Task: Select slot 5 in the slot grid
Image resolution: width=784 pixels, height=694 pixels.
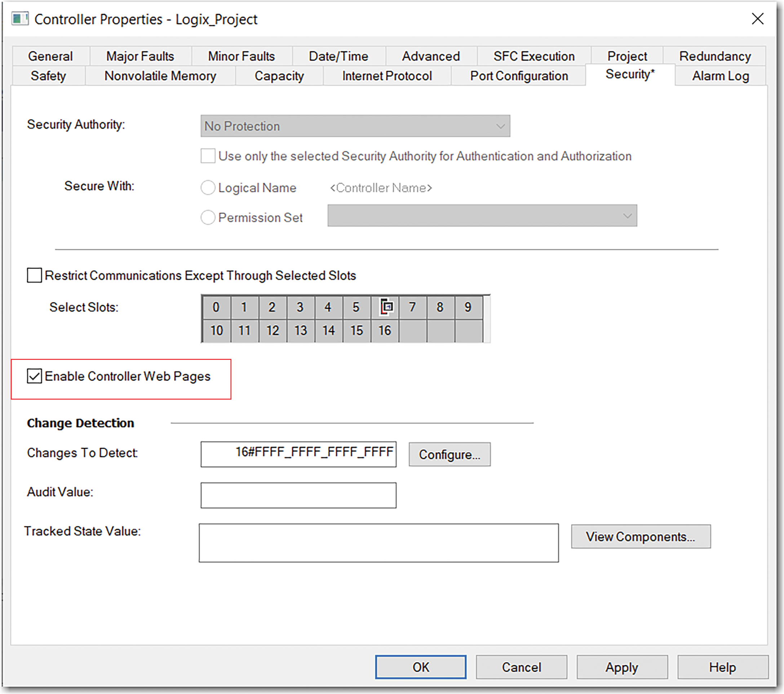Action: tap(356, 307)
